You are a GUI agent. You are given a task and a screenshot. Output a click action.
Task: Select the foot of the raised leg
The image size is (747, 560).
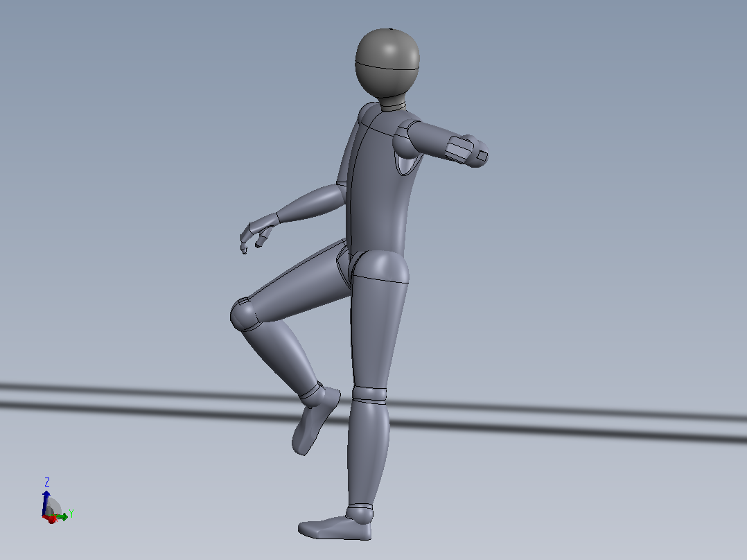click(315, 422)
